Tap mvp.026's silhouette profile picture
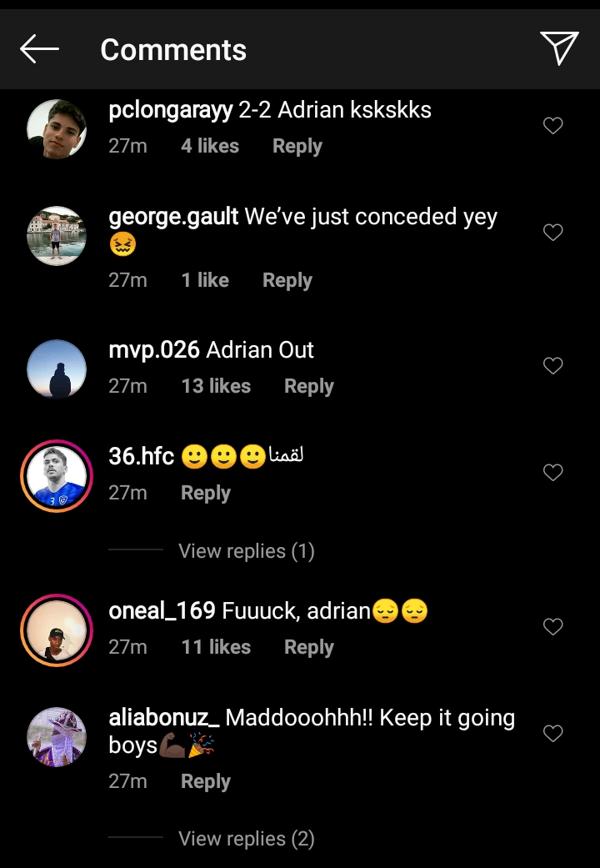Screen dimensions: 600x868 [x=57, y=369]
